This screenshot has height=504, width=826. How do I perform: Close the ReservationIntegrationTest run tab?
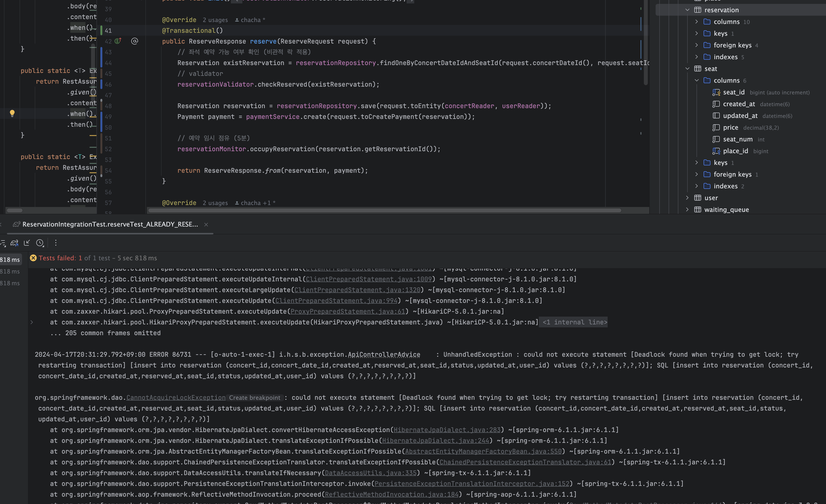tap(206, 225)
